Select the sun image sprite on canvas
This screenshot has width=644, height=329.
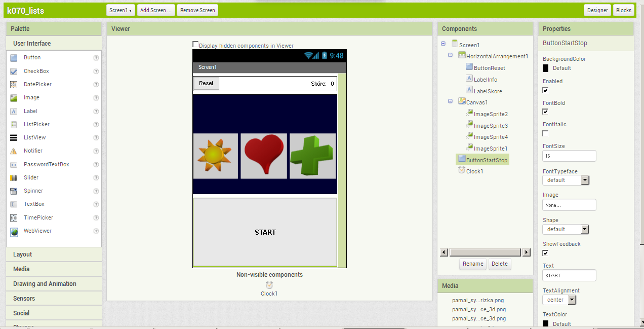coord(216,156)
